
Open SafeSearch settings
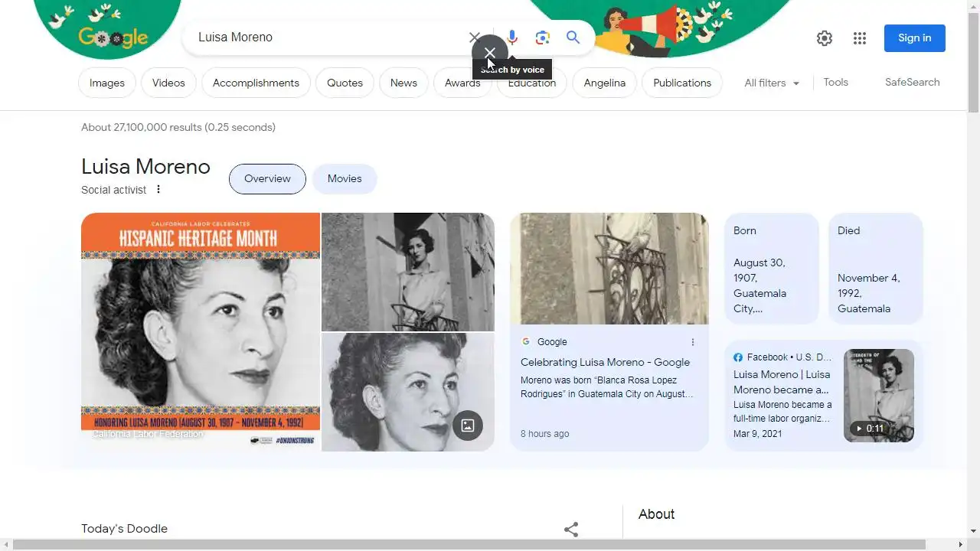(x=912, y=82)
